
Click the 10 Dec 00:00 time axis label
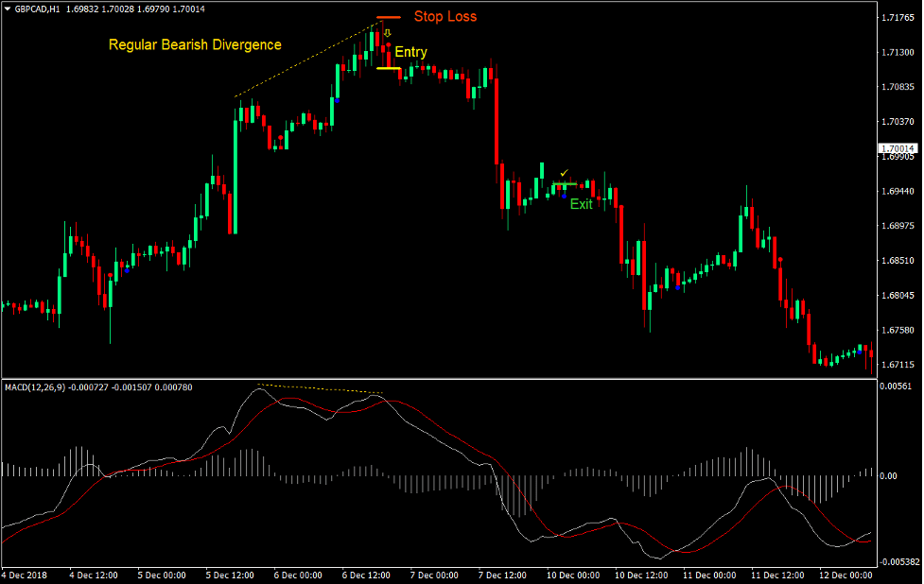click(x=574, y=575)
